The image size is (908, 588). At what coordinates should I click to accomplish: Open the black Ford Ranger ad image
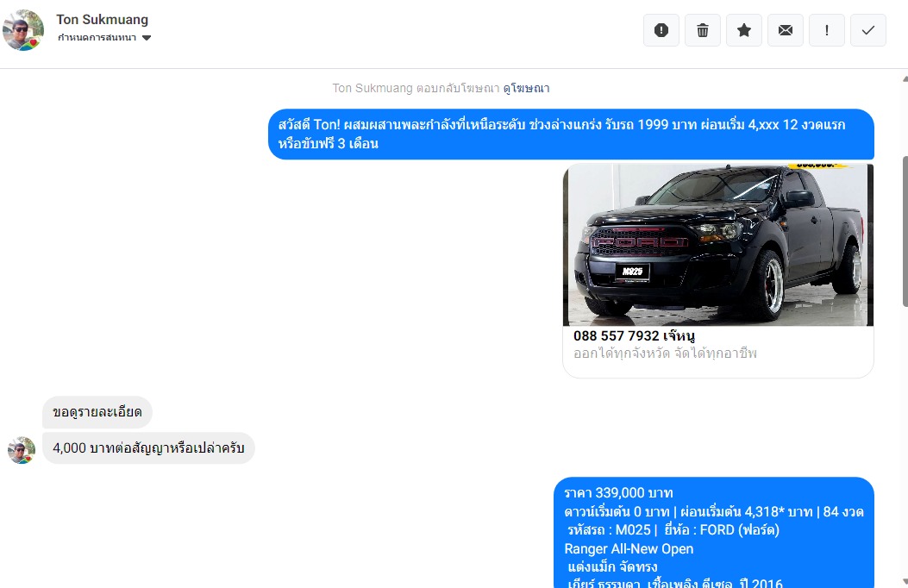[x=718, y=245]
